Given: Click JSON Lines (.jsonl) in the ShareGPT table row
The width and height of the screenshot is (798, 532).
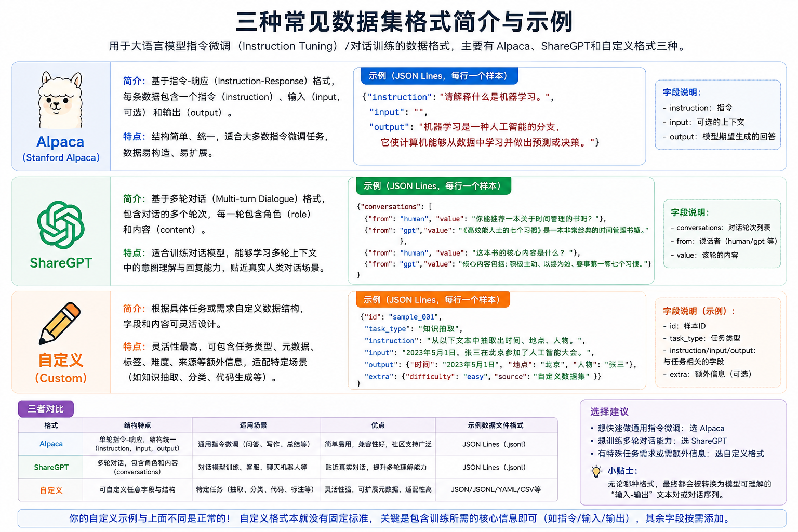Looking at the screenshot, I should pyautogui.click(x=496, y=468).
